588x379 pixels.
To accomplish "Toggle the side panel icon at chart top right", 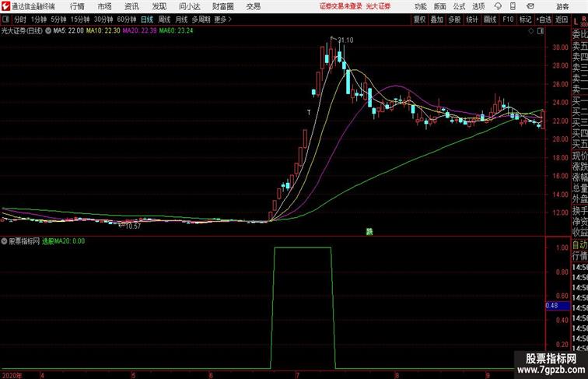I will click(541, 31).
